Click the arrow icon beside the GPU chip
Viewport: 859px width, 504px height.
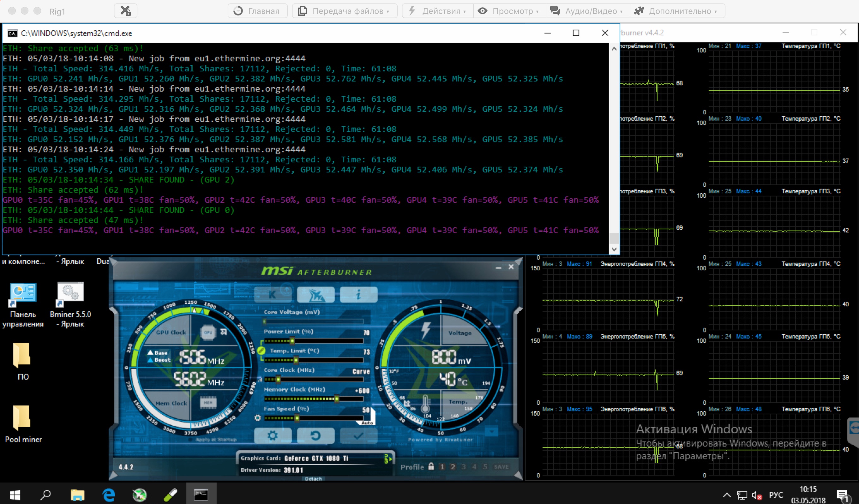click(224, 332)
